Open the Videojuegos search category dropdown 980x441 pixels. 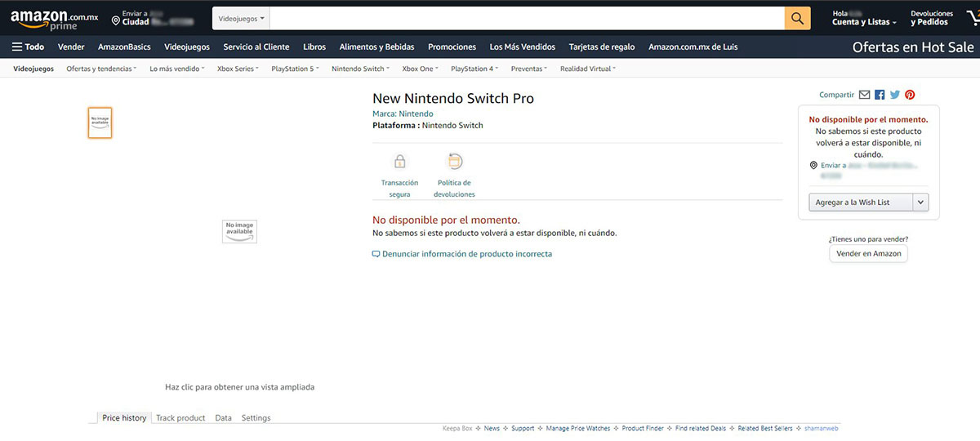click(241, 18)
